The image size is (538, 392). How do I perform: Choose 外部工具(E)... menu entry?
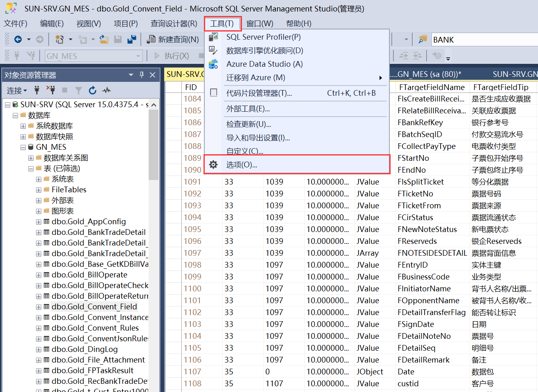coord(297,109)
